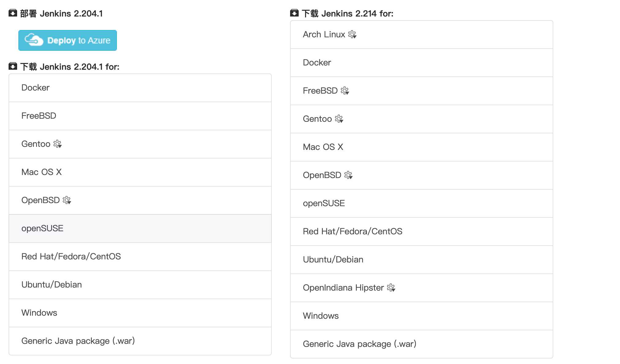Open OpenIndiana Hipster download link

pos(422,288)
